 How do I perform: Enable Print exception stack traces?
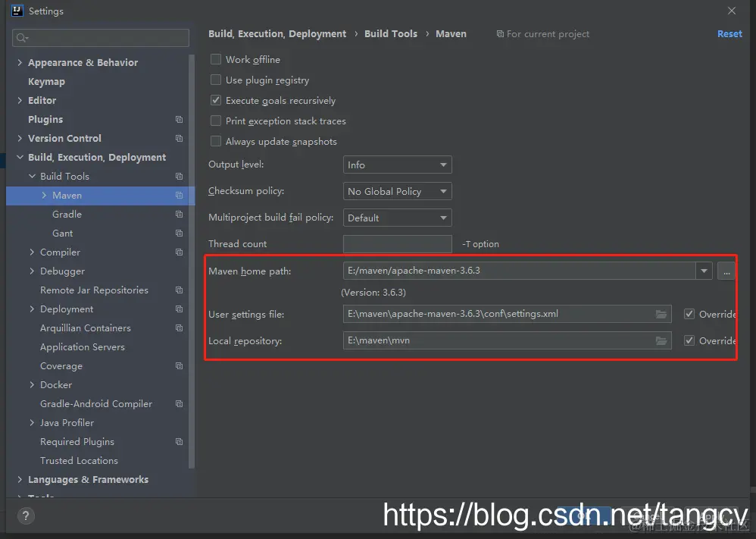[x=216, y=121]
